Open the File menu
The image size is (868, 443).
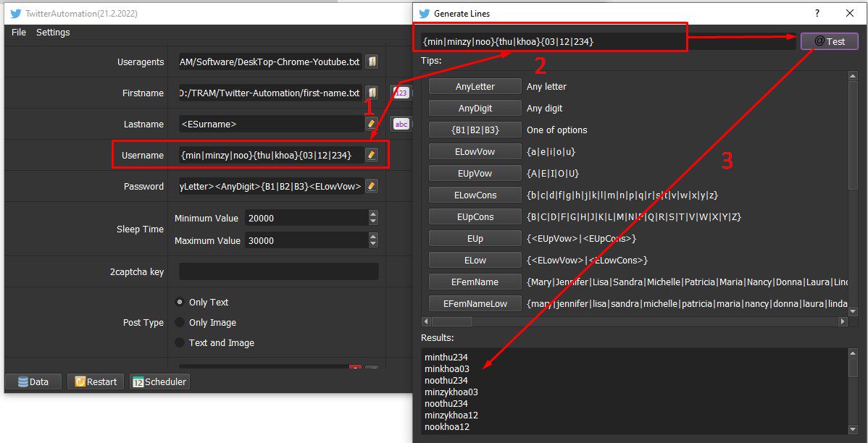click(19, 32)
